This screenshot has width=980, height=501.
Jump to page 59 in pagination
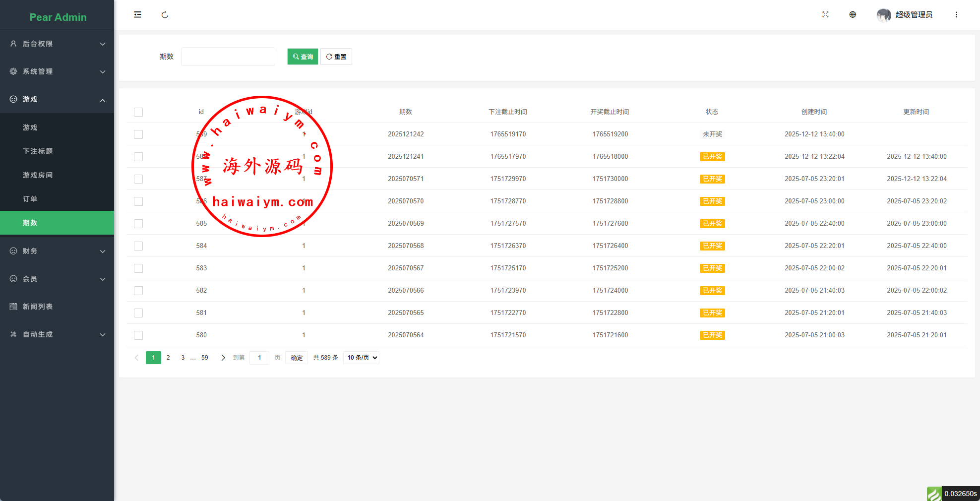click(205, 358)
